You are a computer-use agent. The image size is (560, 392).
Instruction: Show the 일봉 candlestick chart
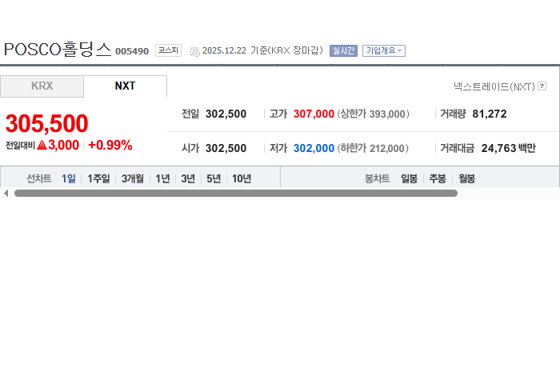(410, 178)
